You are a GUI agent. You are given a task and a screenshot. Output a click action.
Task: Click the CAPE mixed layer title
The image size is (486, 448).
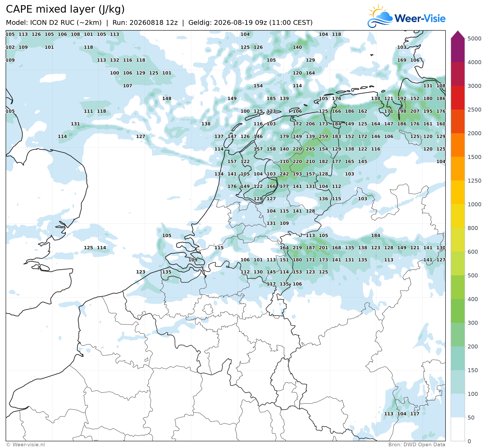click(x=65, y=9)
